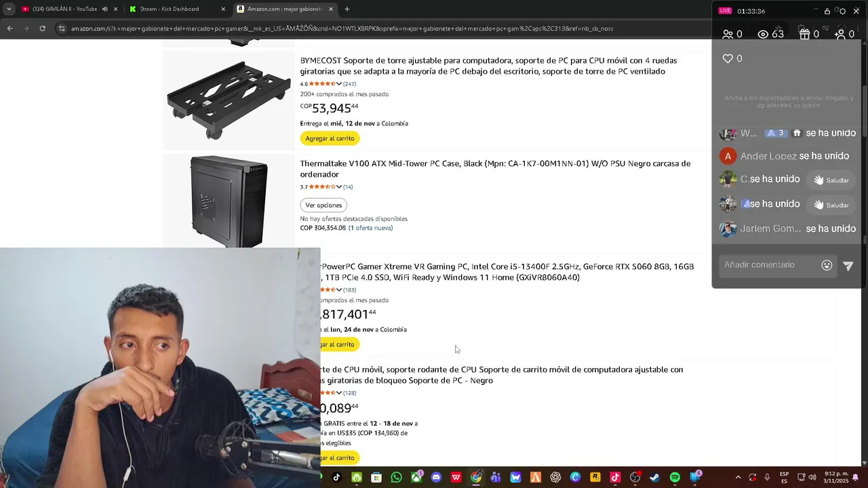Open WhatsApp from the taskbar
This screenshot has height=488, width=868.
(396, 477)
